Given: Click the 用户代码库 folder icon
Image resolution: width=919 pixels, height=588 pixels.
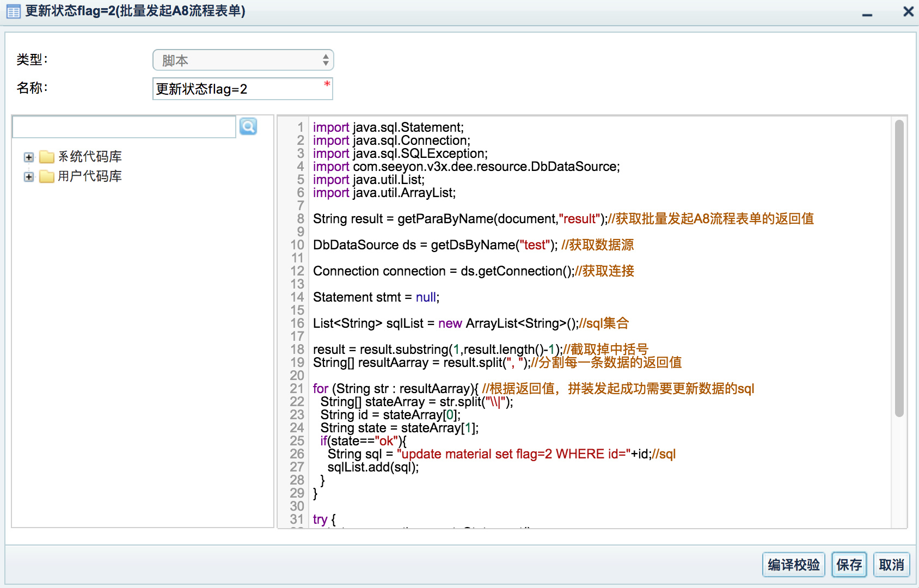Looking at the screenshot, I should click(x=47, y=176).
